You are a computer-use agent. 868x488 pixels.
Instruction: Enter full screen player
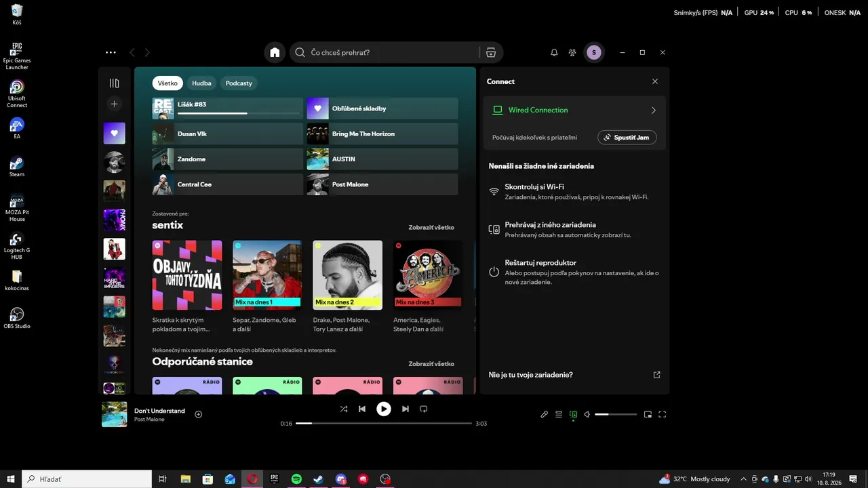pyautogui.click(x=663, y=414)
